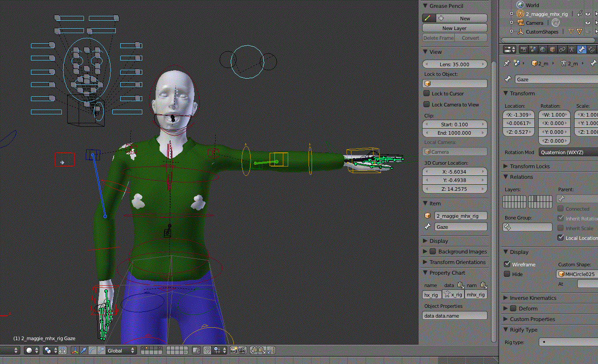Image resolution: width=598 pixels, height=364 pixels.
Task: Toggle visibility eye of Camera object
Action: click(x=588, y=23)
